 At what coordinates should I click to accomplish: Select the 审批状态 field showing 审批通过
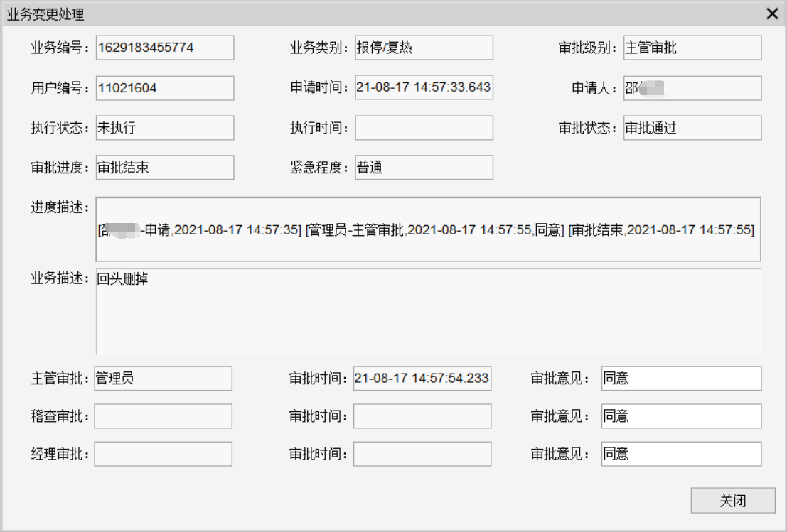point(692,128)
